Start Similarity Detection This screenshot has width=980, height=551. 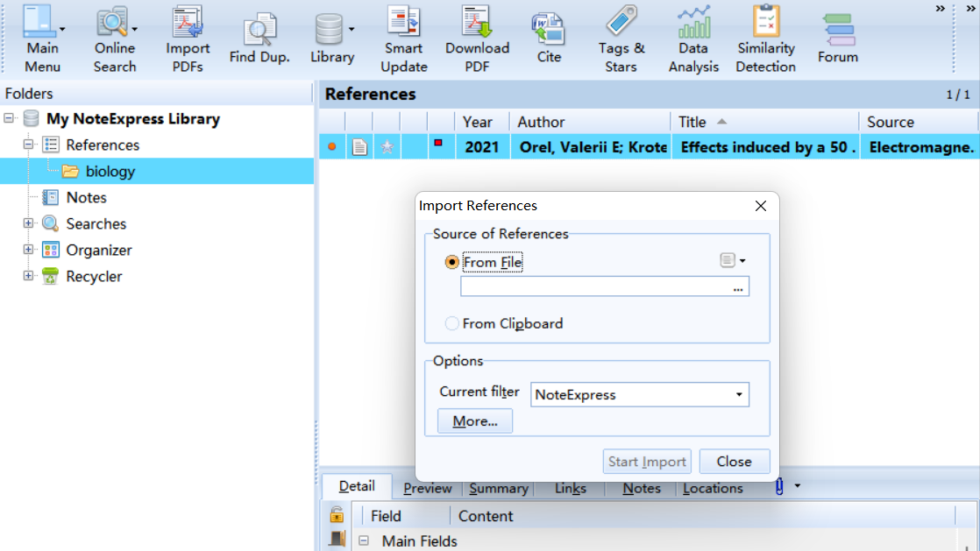point(765,39)
